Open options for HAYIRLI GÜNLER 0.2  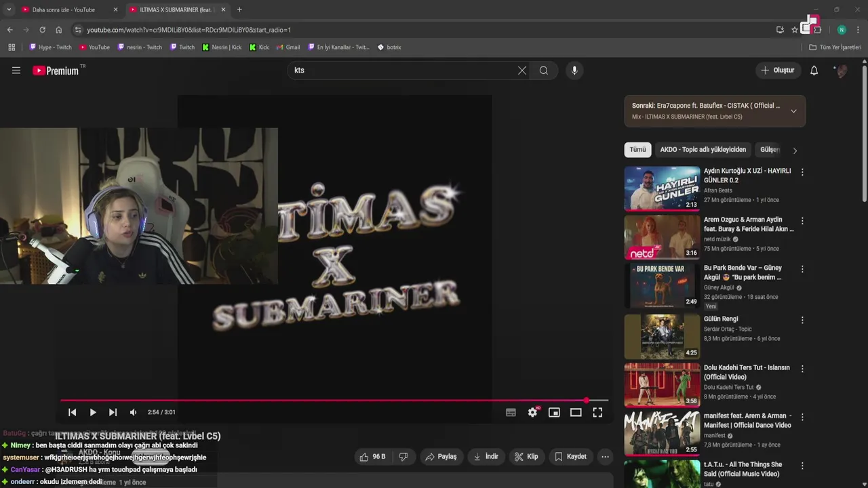point(802,172)
